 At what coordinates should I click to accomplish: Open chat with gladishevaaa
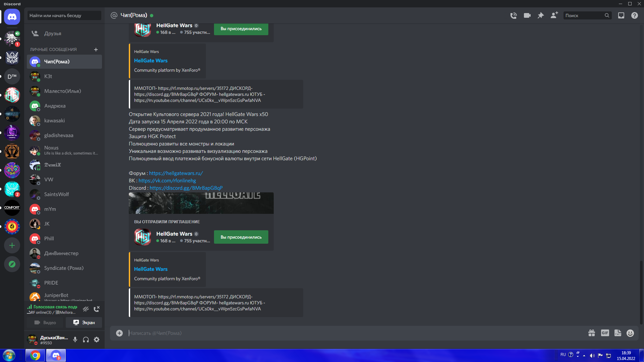click(x=64, y=135)
